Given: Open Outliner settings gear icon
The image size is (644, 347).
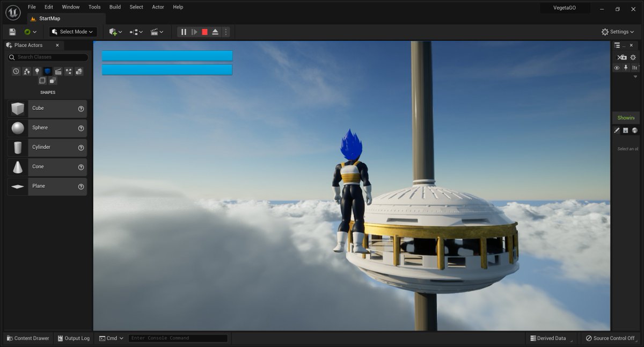Looking at the screenshot, I should 633,57.
